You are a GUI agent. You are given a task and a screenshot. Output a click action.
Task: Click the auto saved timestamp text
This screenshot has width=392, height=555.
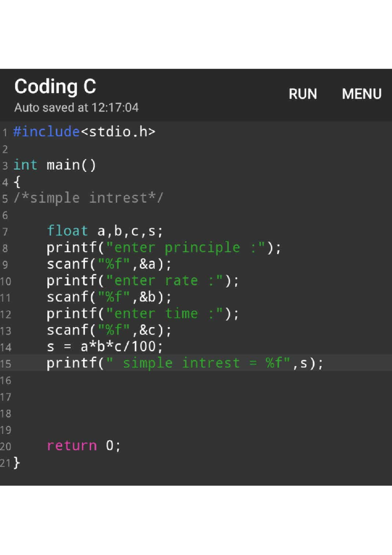[x=76, y=108]
